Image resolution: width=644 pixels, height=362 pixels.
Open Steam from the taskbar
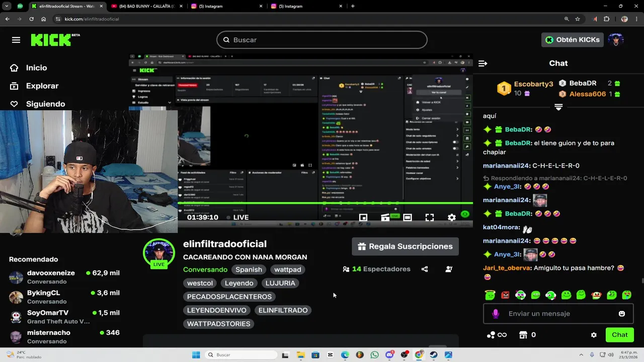tap(434, 355)
